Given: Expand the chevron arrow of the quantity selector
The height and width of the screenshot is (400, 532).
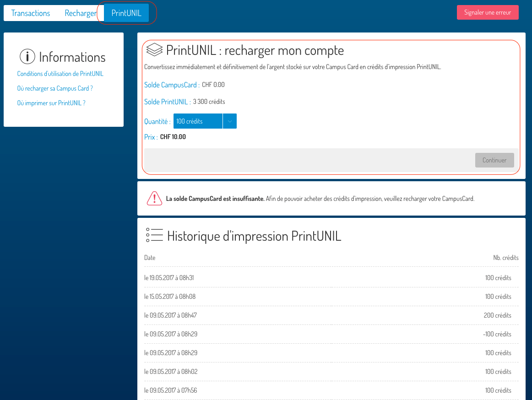Looking at the screenshot, I should pyautogui.click(x=230, y=121).
